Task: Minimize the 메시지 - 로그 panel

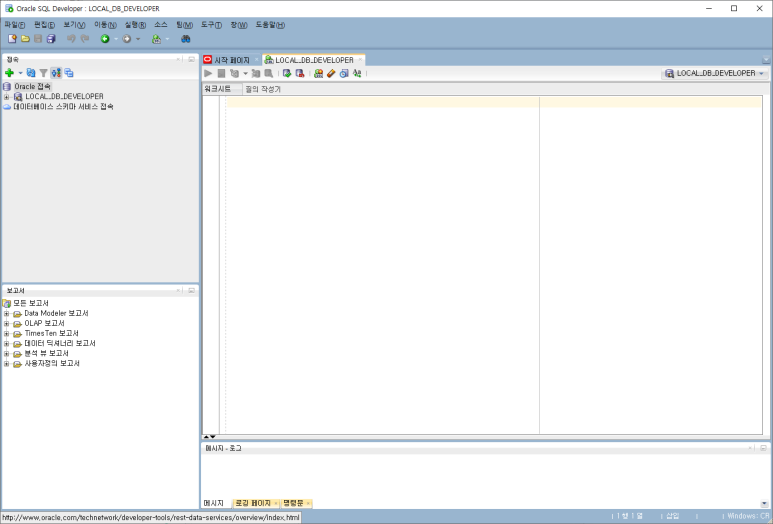Action: (763, 448)
